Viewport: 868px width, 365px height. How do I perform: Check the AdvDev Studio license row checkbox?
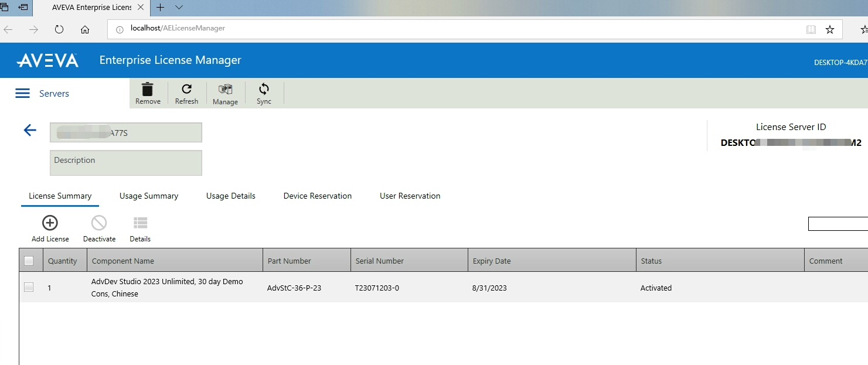(29, 287)
